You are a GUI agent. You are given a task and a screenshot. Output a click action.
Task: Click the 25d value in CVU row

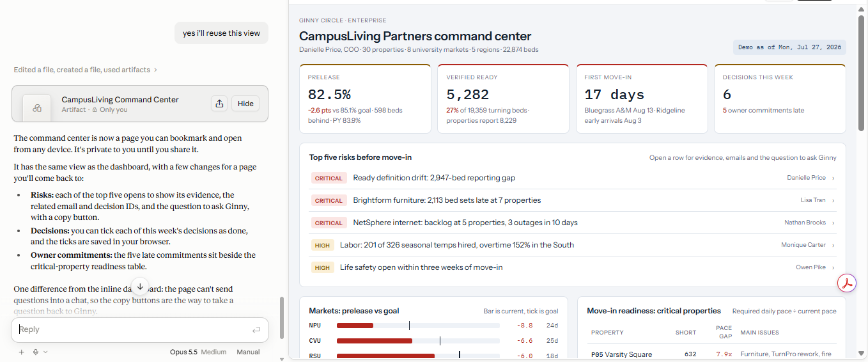click(552, 341)
